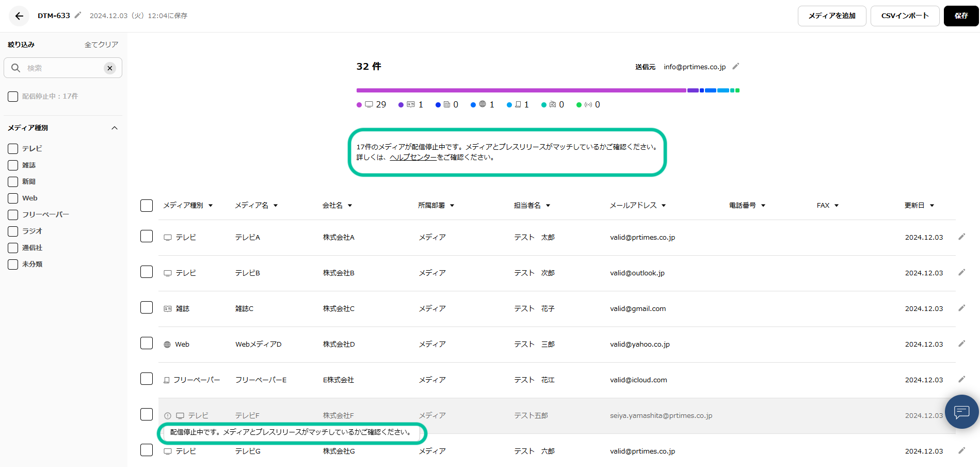
Task: Enable the 配信停止中 filter checkbox
Action: pos(13,97)
